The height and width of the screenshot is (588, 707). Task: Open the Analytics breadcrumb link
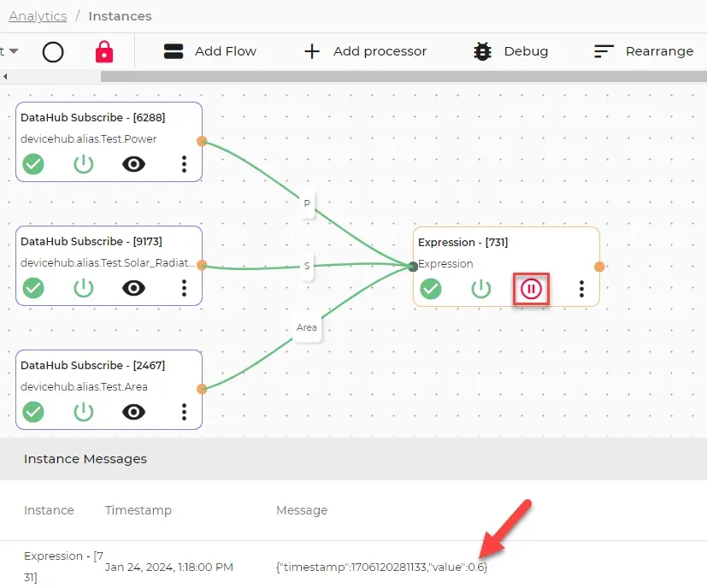(x=38, y=16)
